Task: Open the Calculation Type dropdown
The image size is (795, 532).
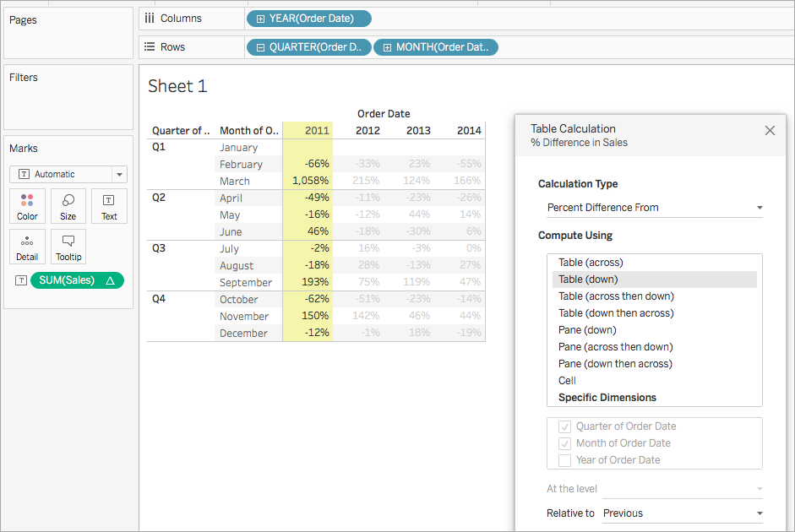Action: [655, 208]
